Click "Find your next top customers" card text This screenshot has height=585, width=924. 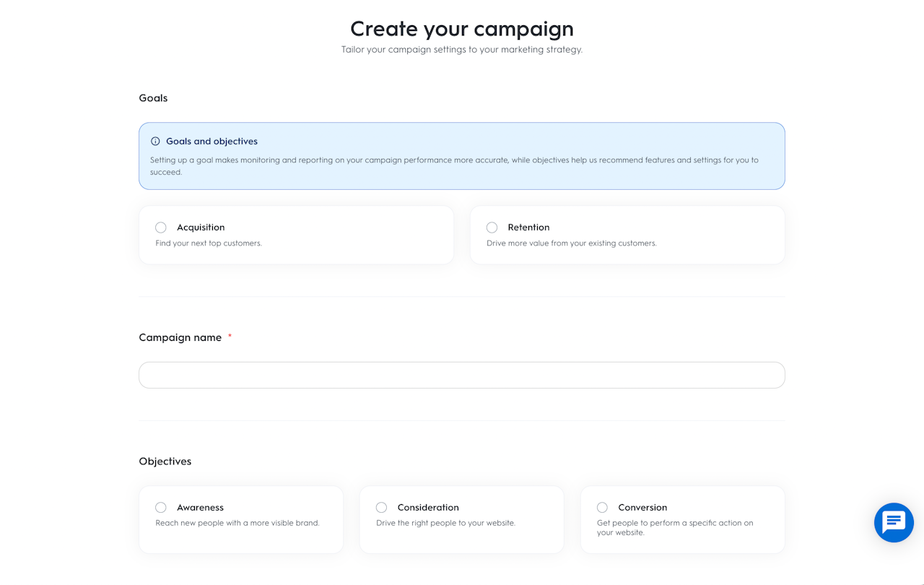click(209, 243)
